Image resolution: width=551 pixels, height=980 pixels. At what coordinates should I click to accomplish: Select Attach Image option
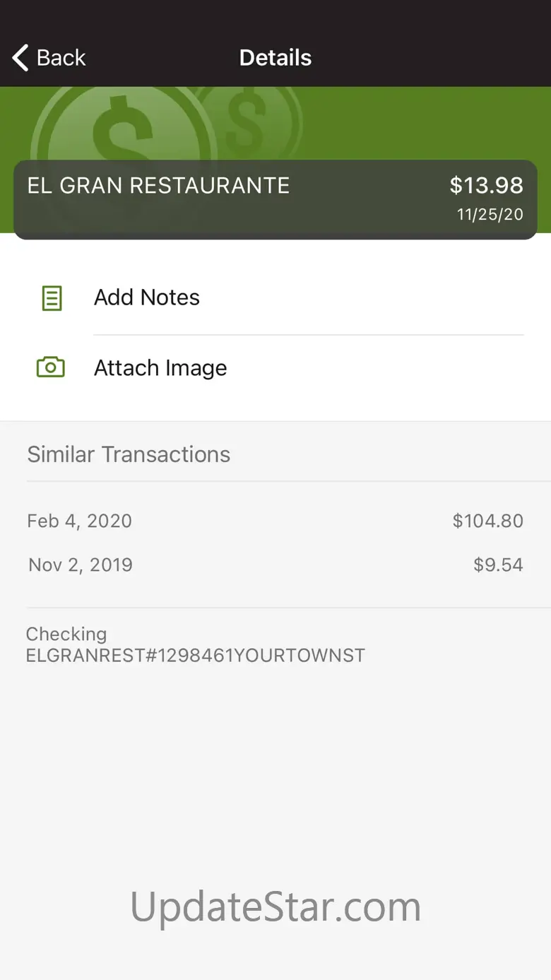point(160,368)
